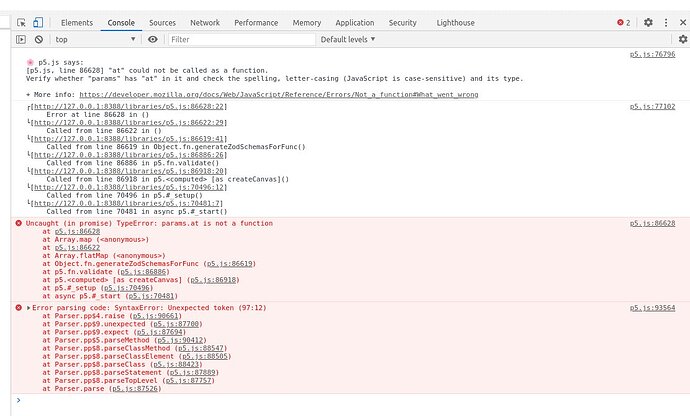Click the error count badge showing 2

coord(624,22)
